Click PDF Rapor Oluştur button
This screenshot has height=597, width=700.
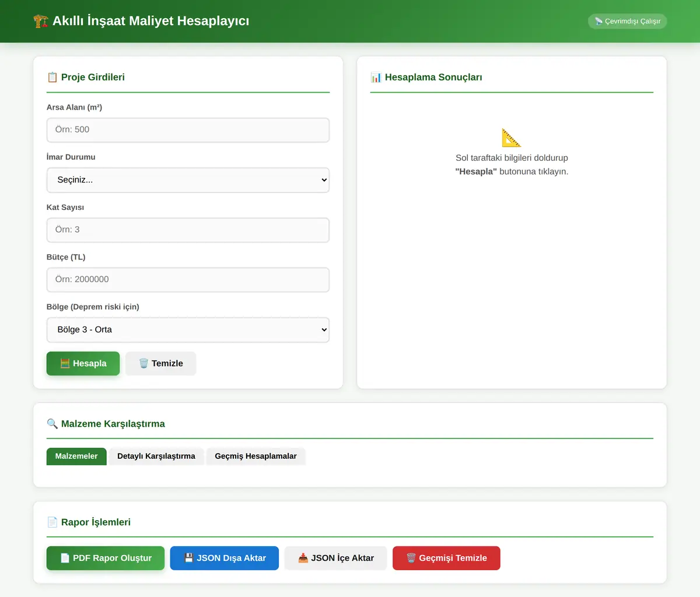coord(106,559)
